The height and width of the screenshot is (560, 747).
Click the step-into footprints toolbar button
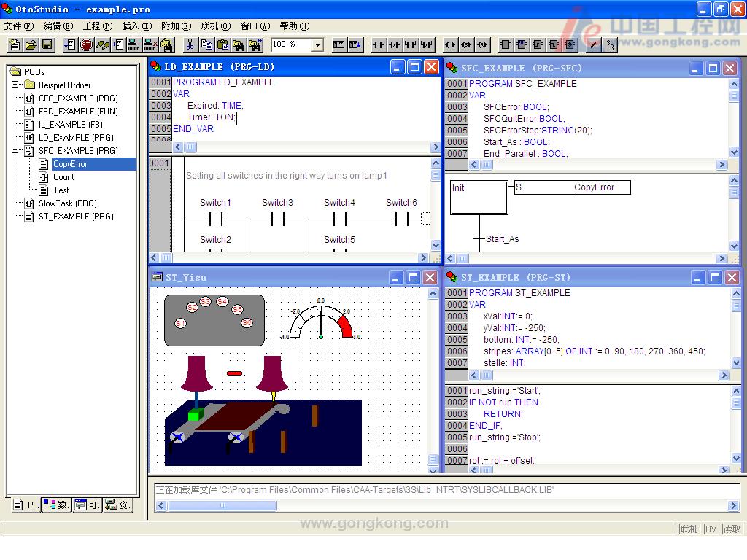click(x=104, y=45)
